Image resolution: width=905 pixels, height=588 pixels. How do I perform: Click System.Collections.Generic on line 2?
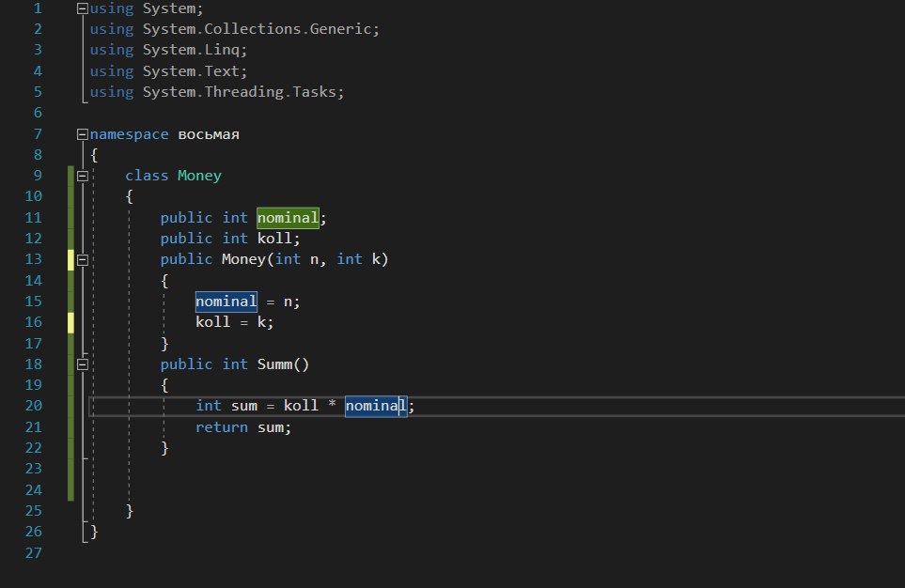pos(257,29)
